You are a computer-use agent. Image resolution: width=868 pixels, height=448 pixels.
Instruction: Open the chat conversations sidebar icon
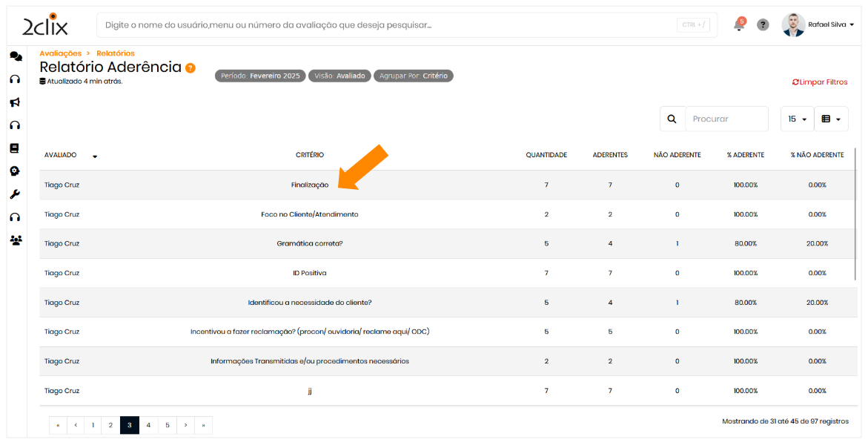click(16, 56)
